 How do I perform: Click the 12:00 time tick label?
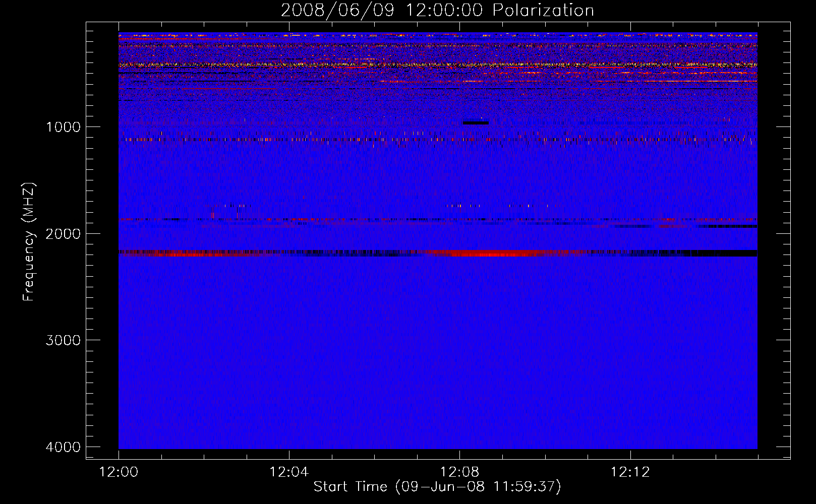[119, 472]
